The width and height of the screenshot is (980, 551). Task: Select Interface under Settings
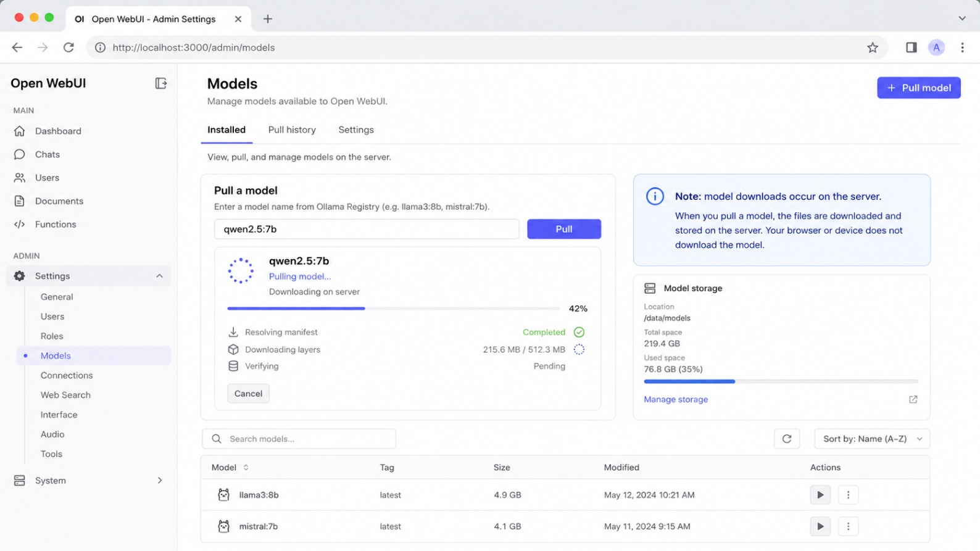click(59, 415)
